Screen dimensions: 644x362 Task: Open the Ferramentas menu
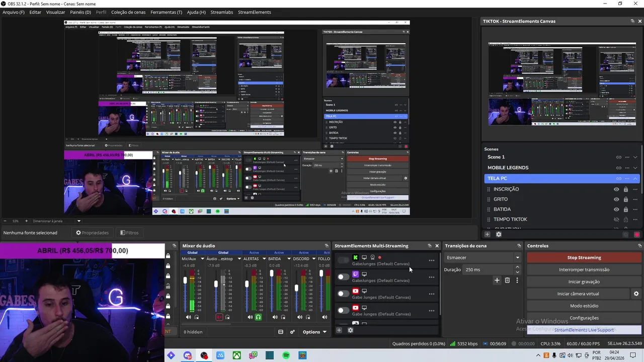tap(166, 12)
